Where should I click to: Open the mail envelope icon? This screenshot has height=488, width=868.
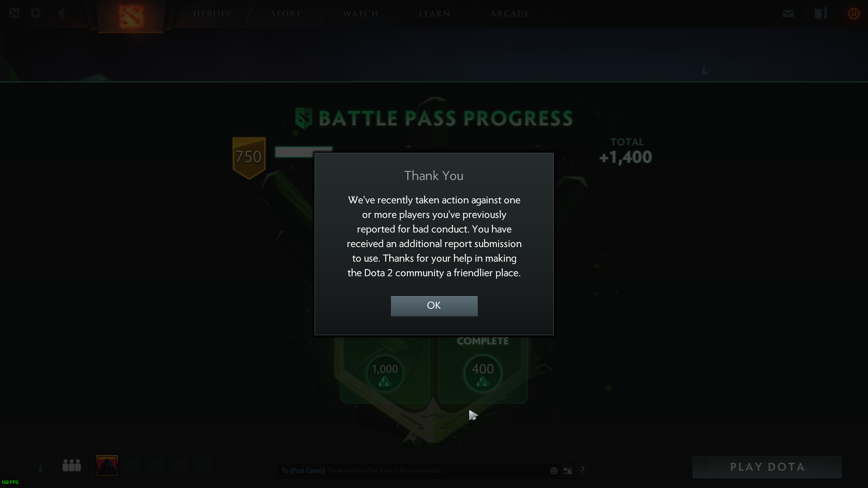click(788, 14)
